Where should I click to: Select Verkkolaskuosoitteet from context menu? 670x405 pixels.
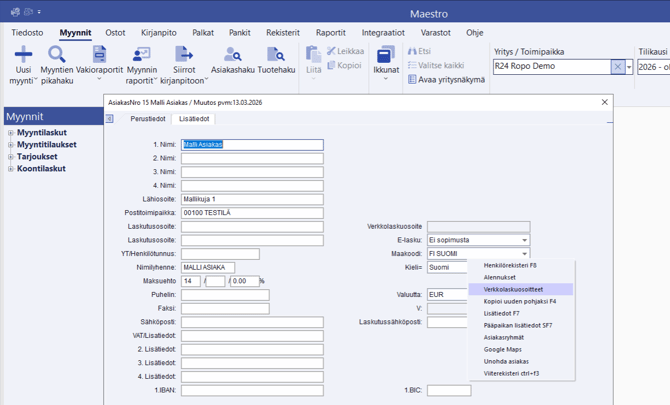pyautogui.click(x=513, y=290)
